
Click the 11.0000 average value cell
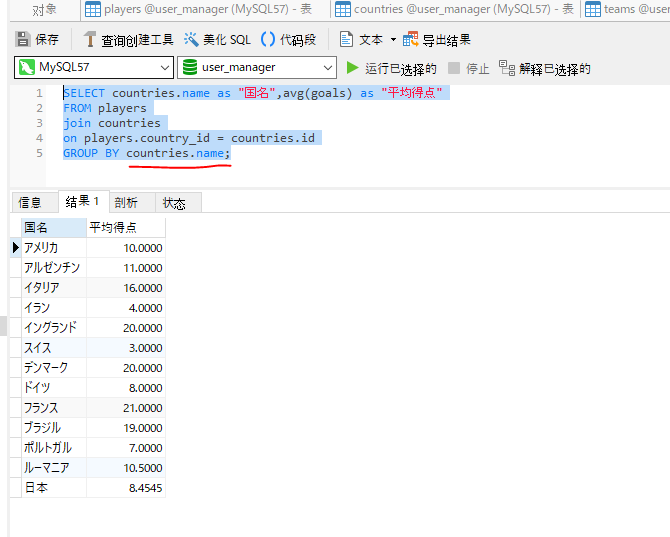126,268
